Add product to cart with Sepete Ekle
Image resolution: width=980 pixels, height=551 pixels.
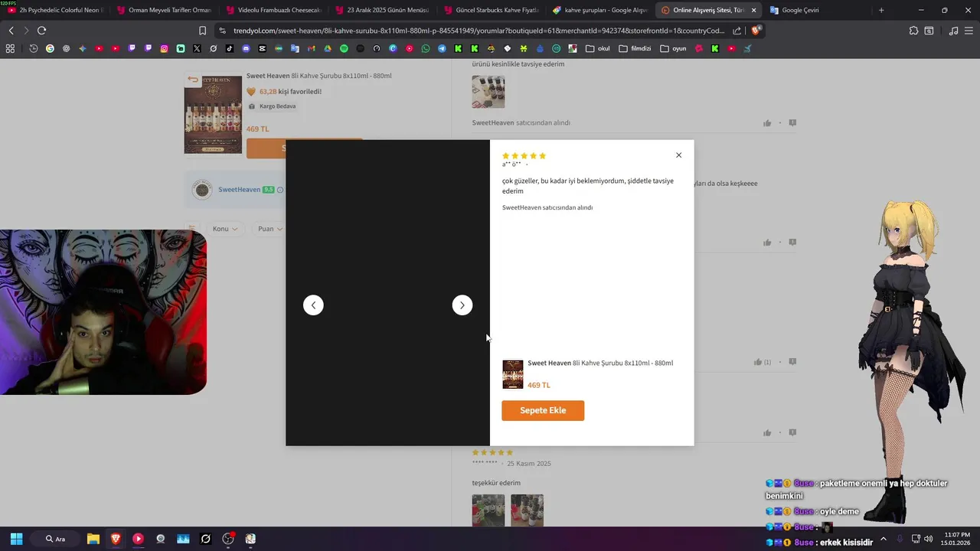[543, 410]
